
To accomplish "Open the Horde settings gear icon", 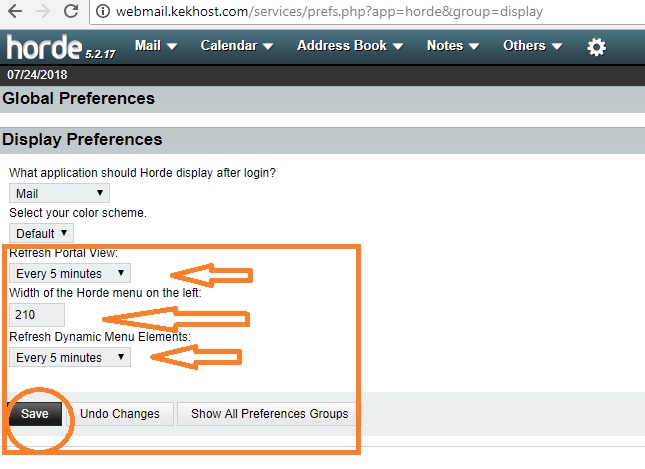I will point(596,47).
